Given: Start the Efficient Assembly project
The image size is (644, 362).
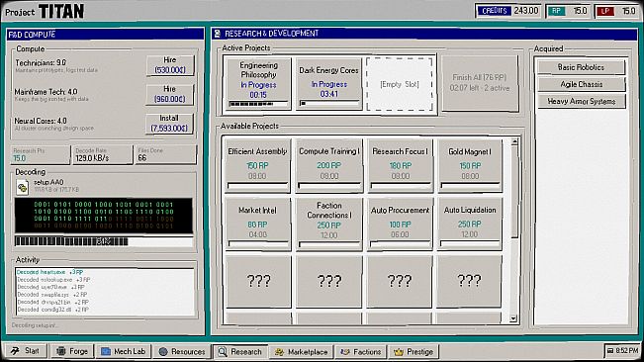Looking at the screenshot, I should pos(257,165).
